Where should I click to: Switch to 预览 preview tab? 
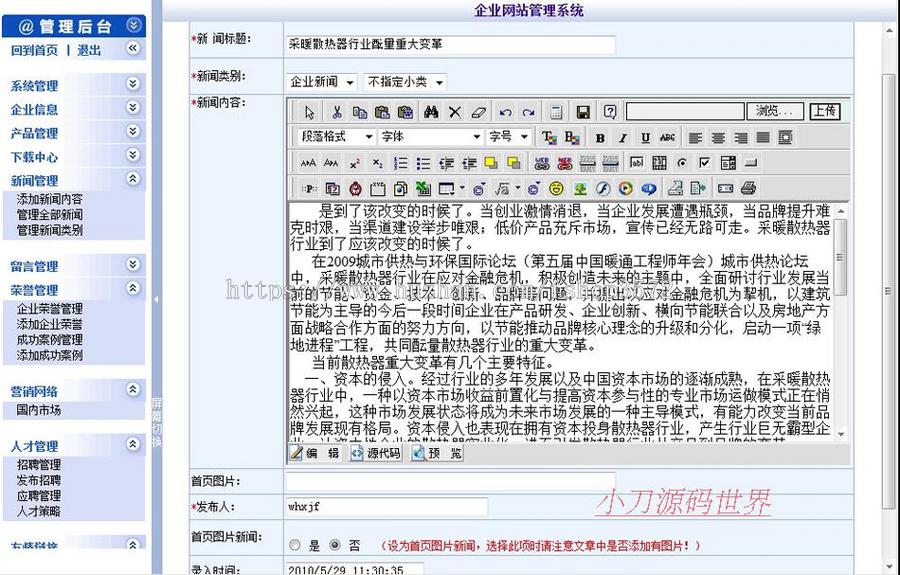(437, 453)
